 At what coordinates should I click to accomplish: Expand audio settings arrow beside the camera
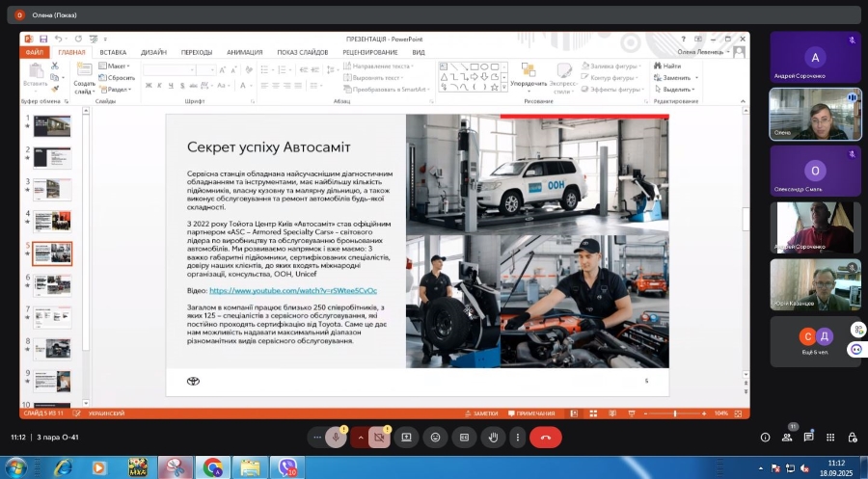tap(361, 437)
